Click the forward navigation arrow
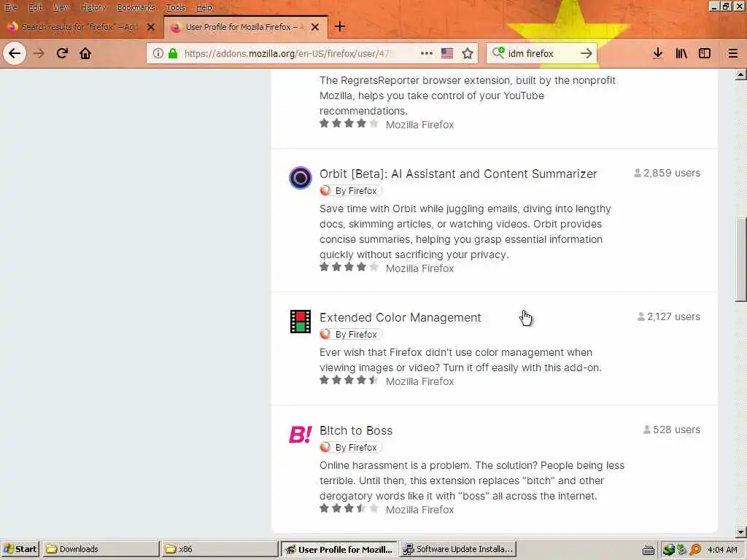This screenshot has height=560, width=747. coord(39,53)
